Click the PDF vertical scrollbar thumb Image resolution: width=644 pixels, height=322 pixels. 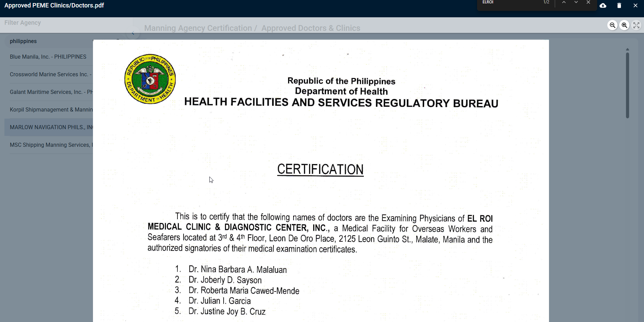pos(627,85)
